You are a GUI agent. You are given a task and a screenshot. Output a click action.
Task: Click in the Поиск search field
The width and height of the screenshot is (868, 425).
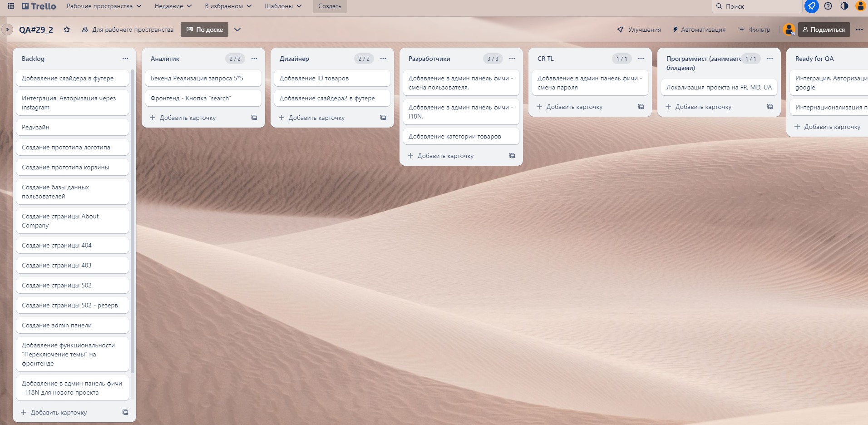(758, 6)
